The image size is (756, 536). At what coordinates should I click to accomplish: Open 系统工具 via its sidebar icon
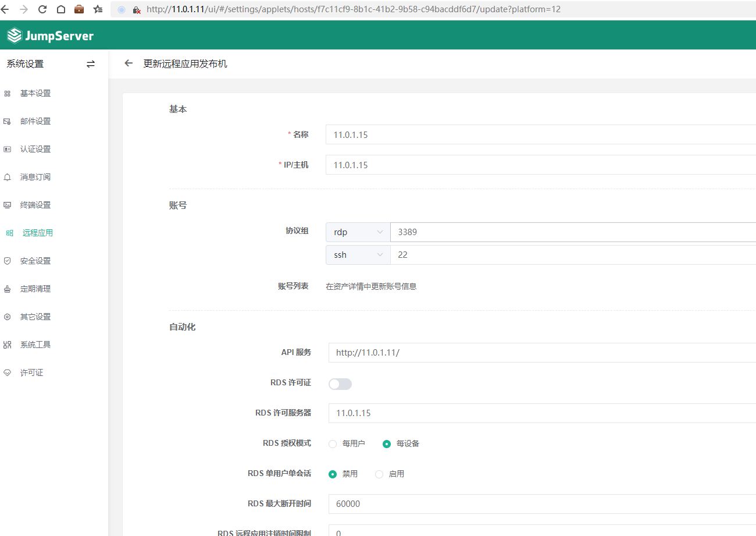(x=8, y=345)
